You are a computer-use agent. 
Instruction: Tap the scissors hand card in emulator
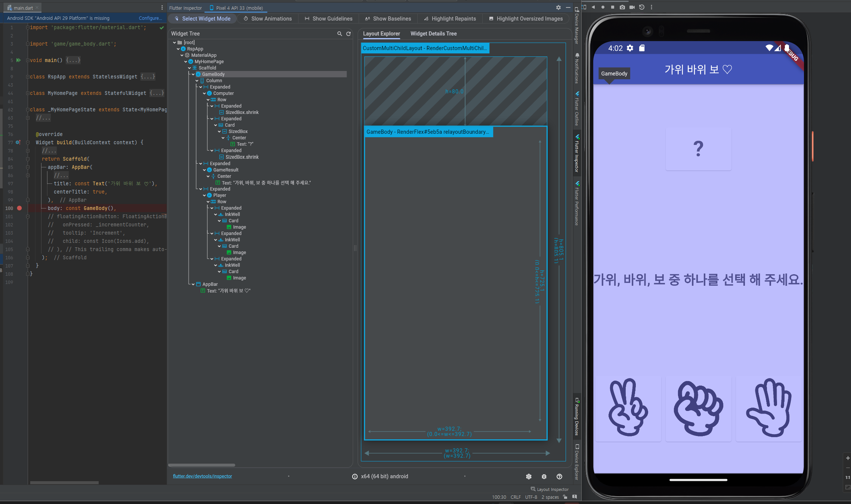coord(628,408)
